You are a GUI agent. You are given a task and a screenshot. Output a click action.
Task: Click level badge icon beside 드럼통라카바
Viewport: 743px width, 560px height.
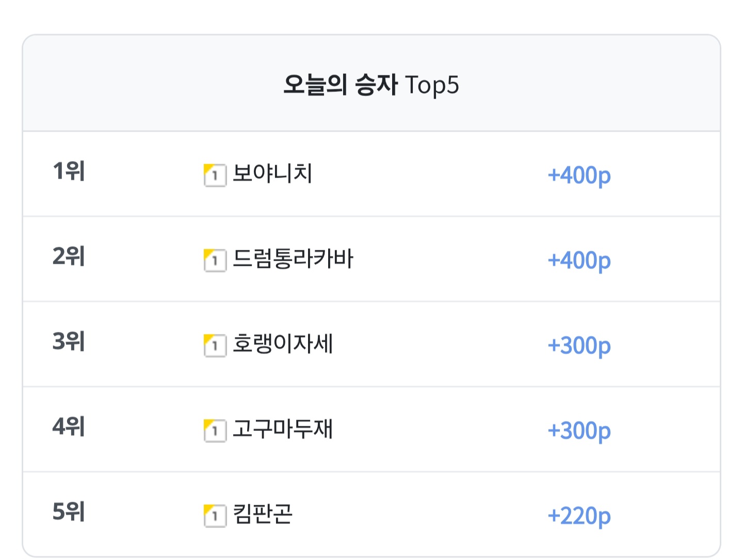[x=215, y=260]
